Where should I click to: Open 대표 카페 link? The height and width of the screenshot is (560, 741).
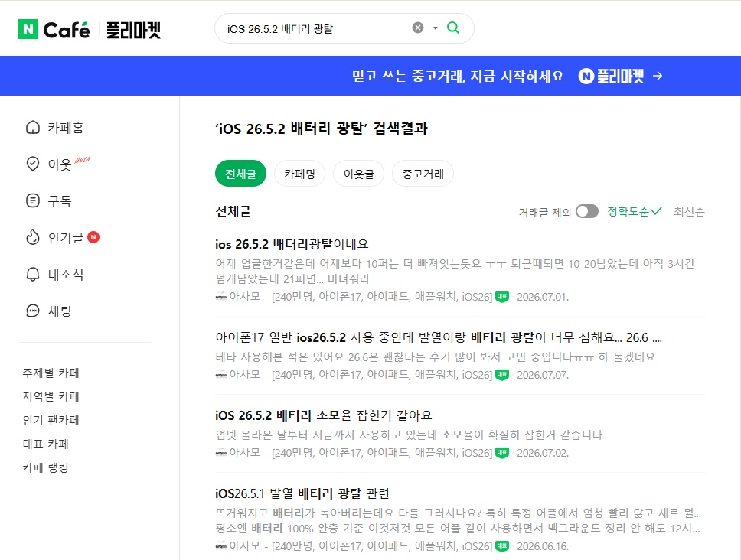[x=46, y=444]
